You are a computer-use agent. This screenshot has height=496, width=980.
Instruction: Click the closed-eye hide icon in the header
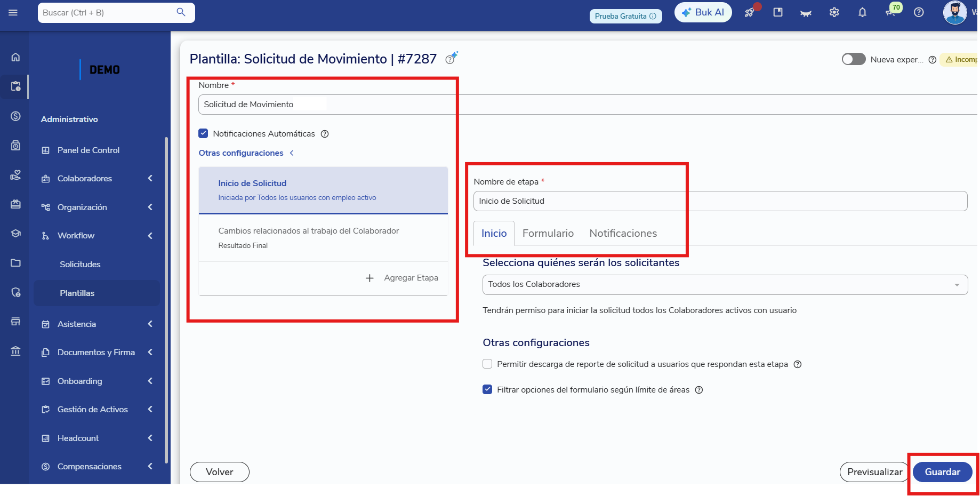coord(806,13)
